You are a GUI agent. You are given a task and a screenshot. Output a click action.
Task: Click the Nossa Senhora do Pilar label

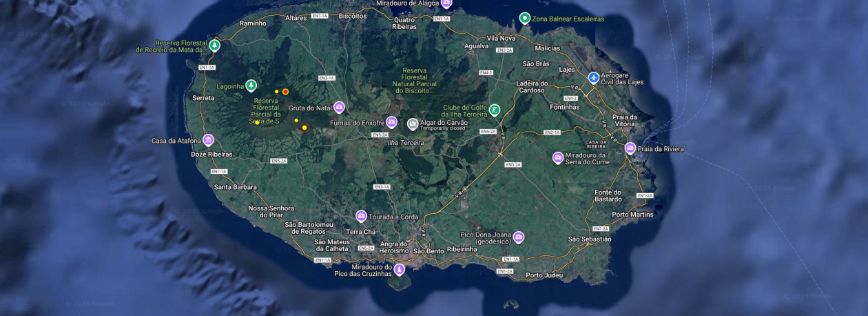[x=271, y=211]
